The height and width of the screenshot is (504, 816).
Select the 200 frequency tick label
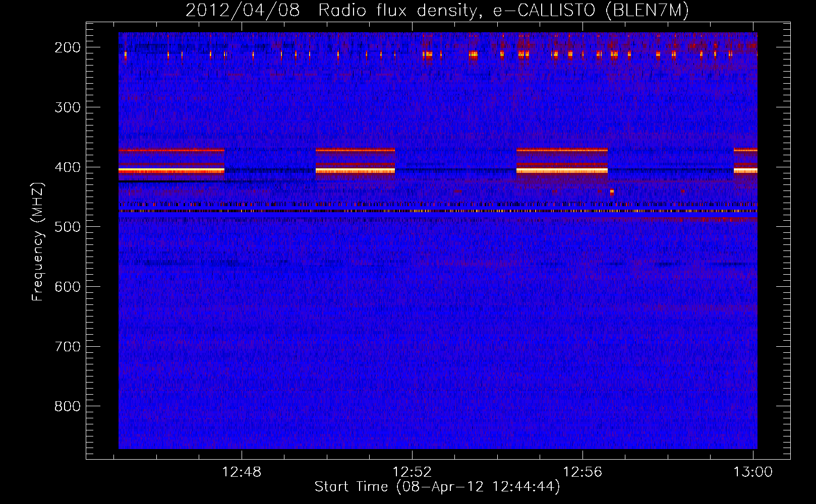pyautogui.click(x=68, y=47)
